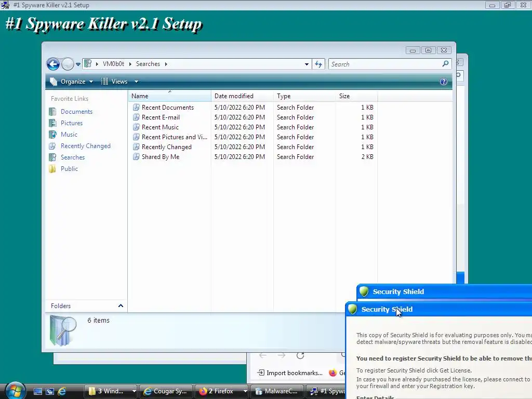
Task: Select Searches in the address breadcrumb
Action: click(148, 64)
